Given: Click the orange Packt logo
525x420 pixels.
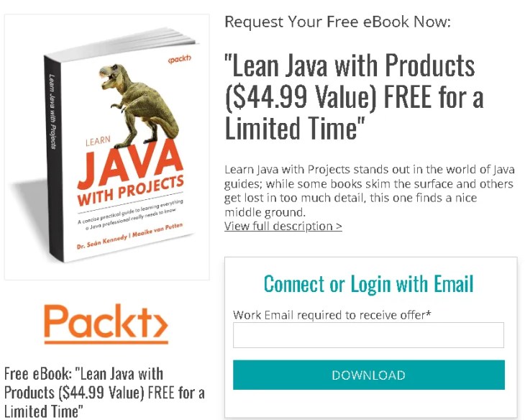Looking at the screenshot, I should pos(106,324).
